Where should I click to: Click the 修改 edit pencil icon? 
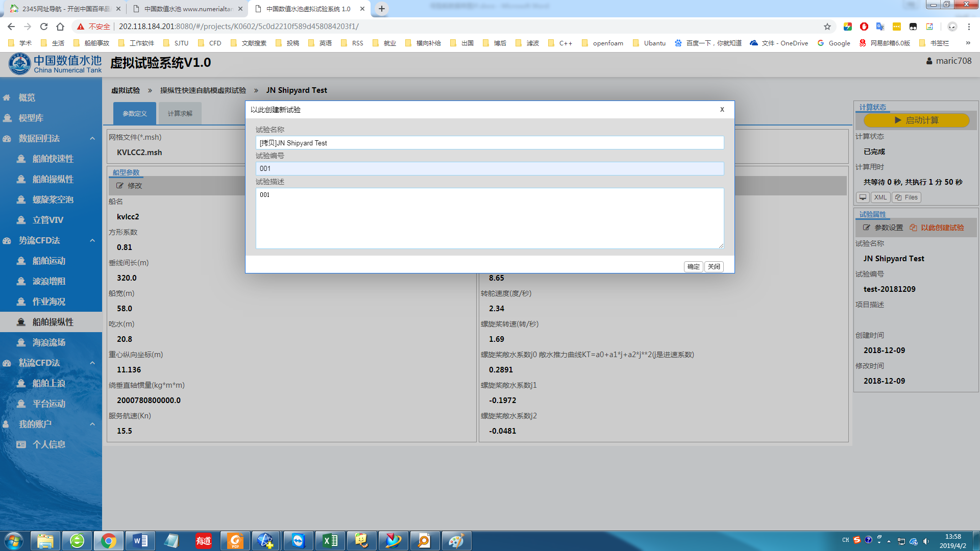tap(120, 186)
